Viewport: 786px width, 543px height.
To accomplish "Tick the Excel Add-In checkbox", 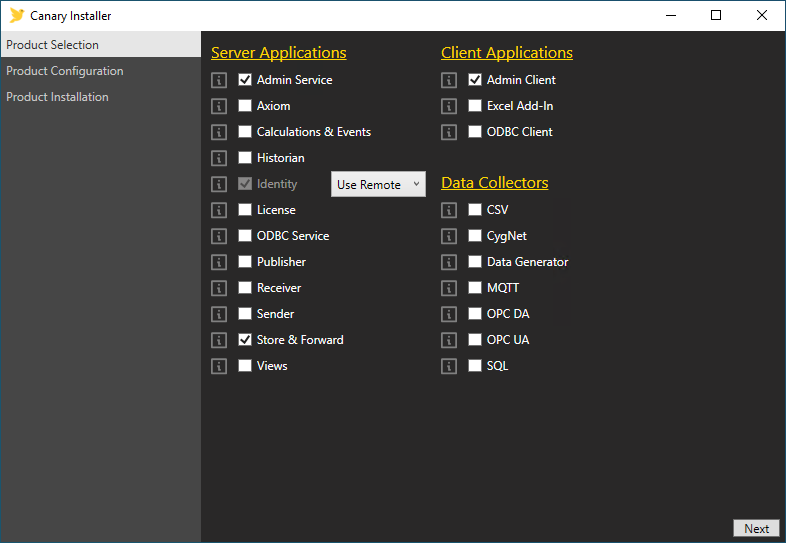I will [x=475, y=106].
